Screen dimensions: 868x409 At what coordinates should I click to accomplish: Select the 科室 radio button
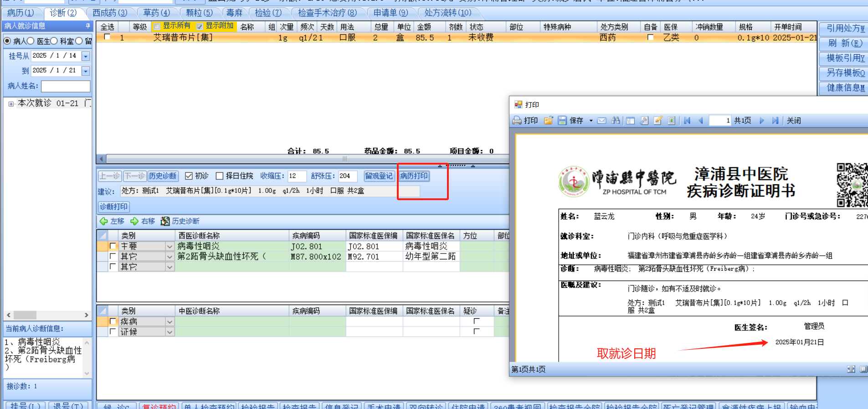pos(54,41)
